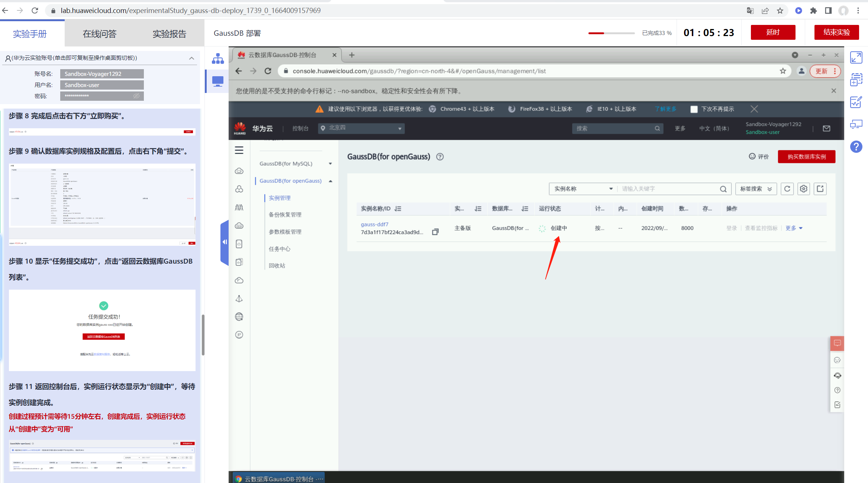
Task: Click the 购买数据库实例 button
Action: click(806, 157)
